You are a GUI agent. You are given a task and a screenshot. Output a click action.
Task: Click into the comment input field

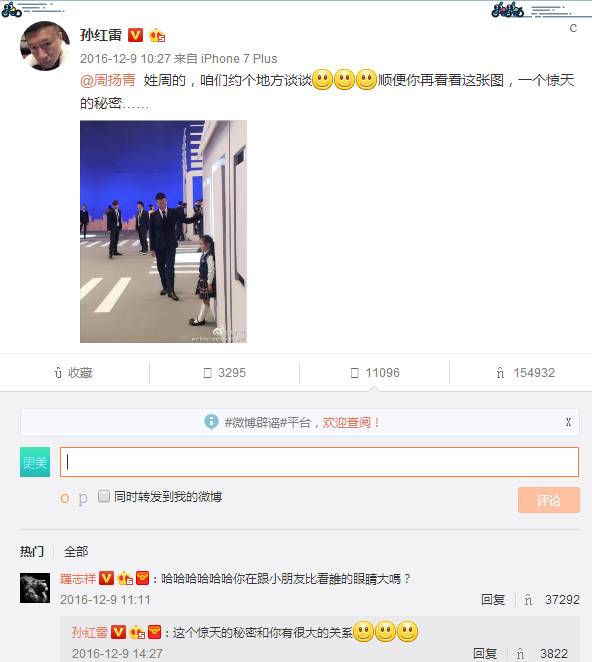(319, 462)
